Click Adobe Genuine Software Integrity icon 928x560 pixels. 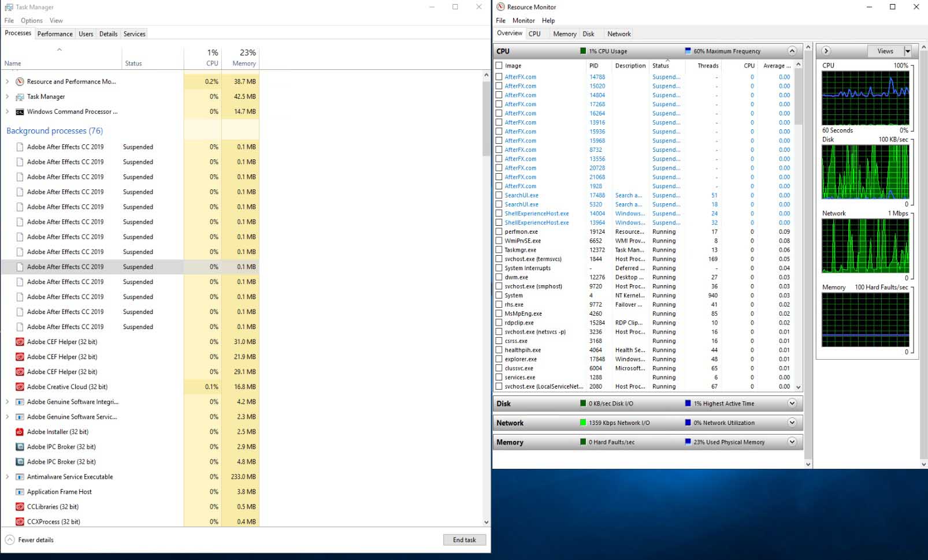[20, 402]
